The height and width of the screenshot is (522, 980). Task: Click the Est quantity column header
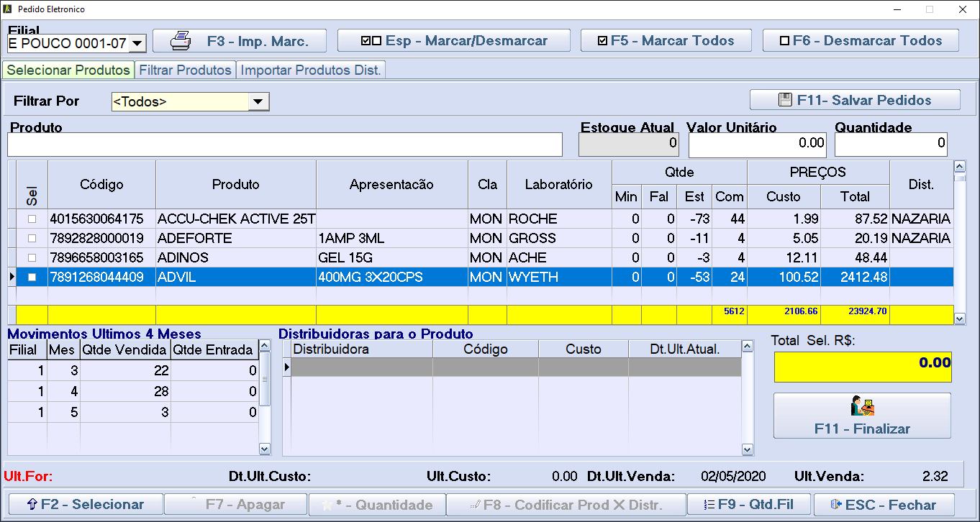[694, 196]
